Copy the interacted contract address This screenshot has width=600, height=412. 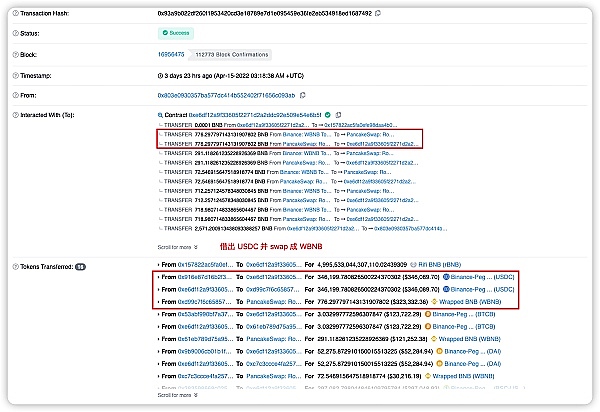(x=340, y=116)
